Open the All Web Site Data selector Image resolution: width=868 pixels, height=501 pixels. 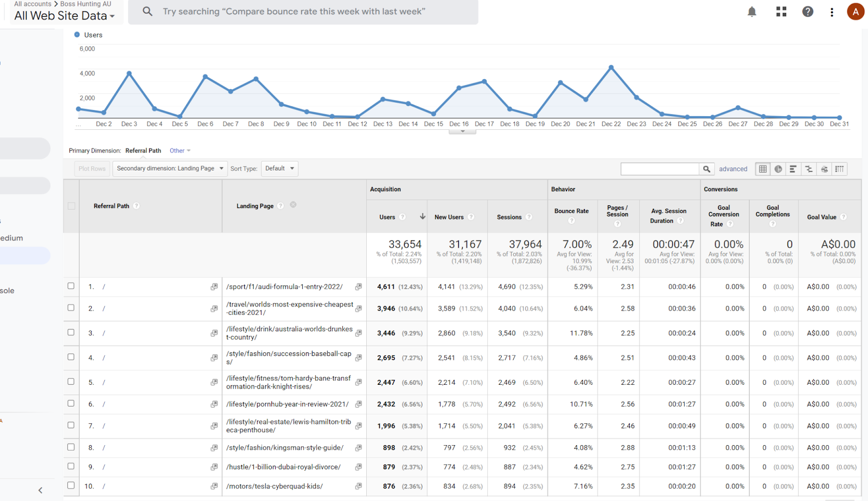(65, 16)
